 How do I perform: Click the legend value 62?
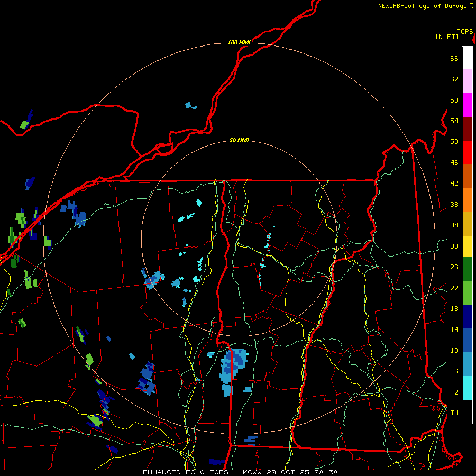(x=454, y=79)
